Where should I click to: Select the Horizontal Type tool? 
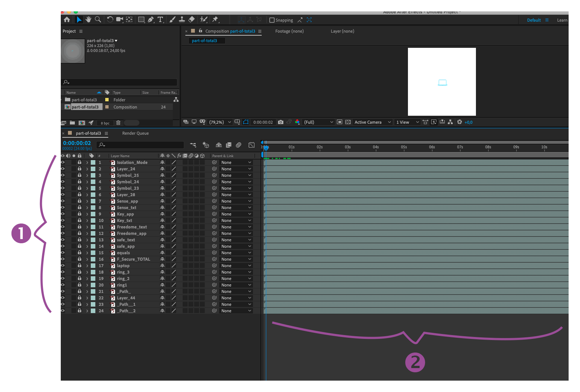tap(160, 20)
